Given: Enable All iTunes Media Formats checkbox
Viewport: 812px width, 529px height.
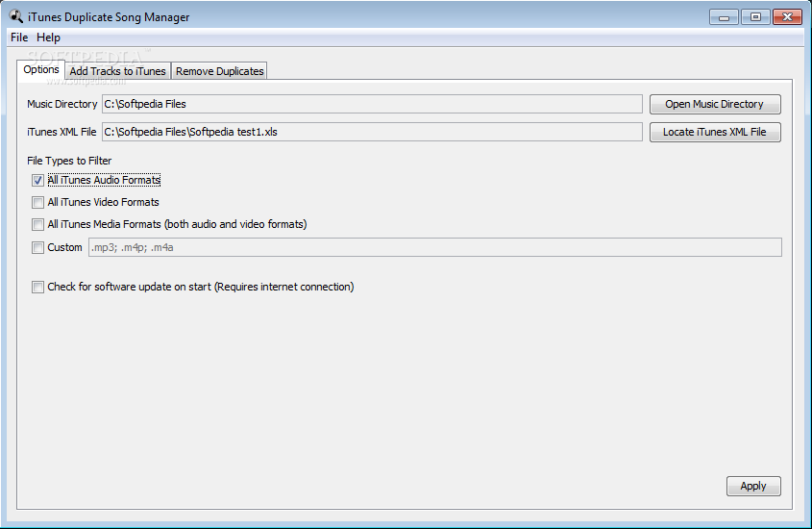Looking at the screenshot, I should [37, 224].
